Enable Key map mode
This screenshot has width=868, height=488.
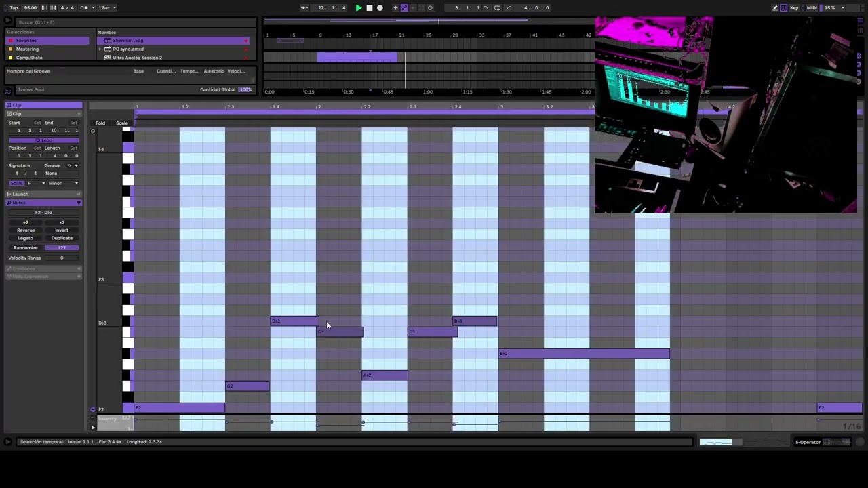tap(794, 8)
